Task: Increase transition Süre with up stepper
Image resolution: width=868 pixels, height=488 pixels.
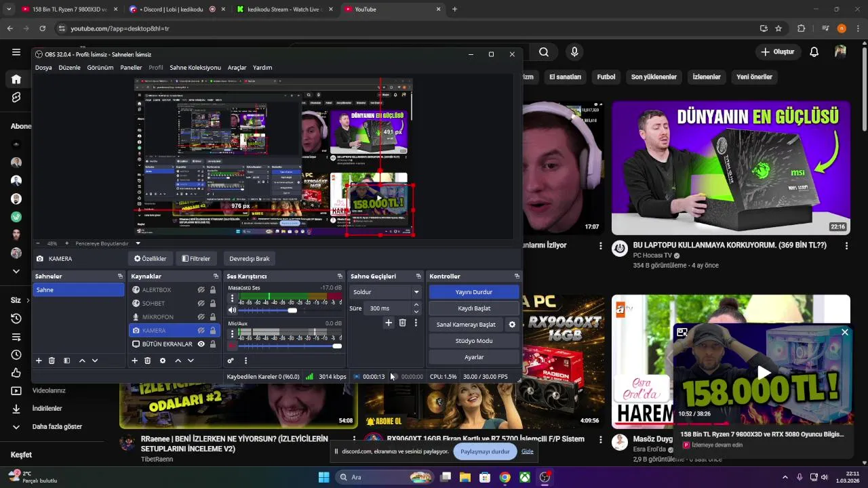Action: point(416,305)
